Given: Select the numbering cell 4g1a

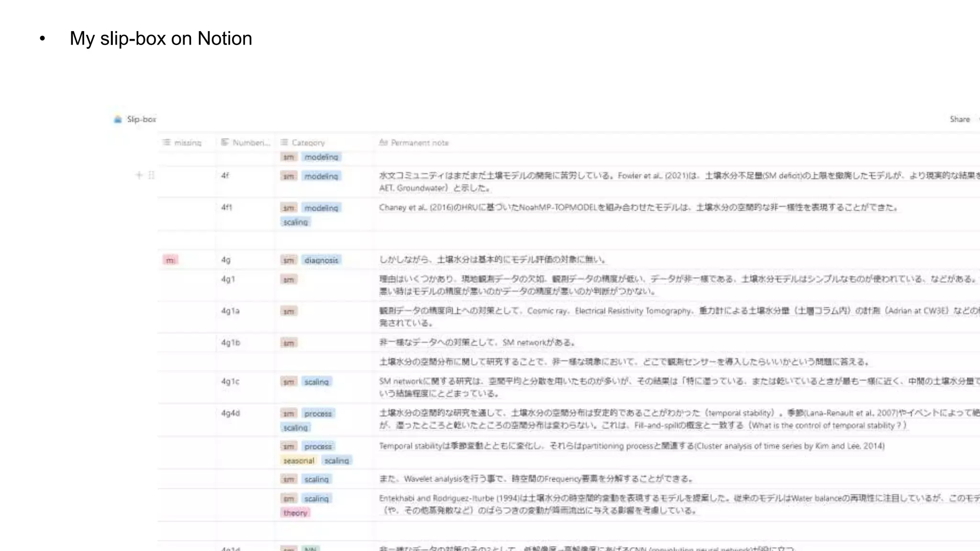Looking at the screenshot, I should pos(230,311).
